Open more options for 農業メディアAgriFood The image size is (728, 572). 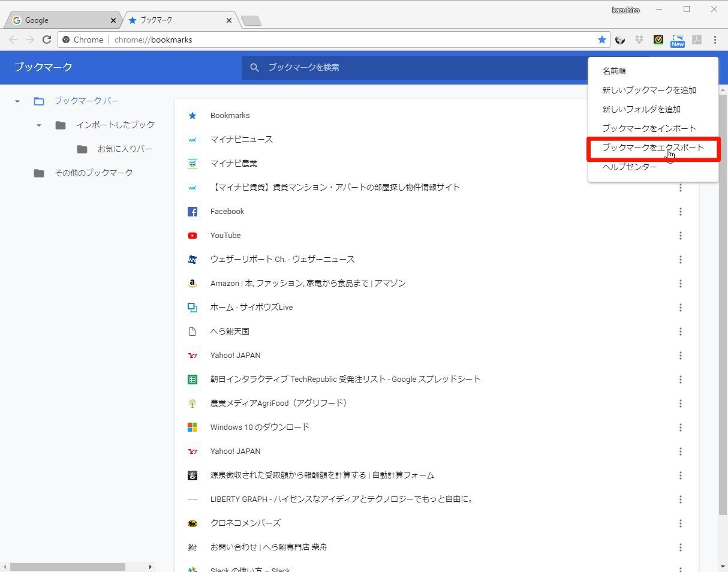680,404
